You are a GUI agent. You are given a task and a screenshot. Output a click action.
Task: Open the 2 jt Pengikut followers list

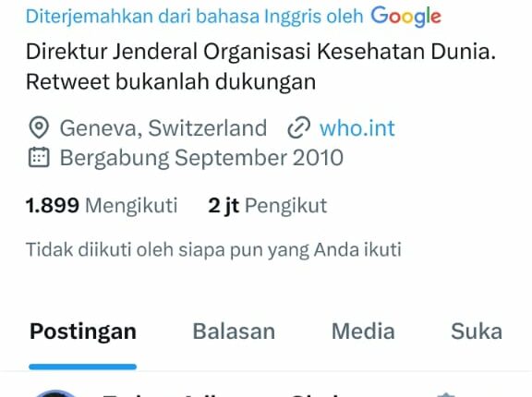pos(267,205)
